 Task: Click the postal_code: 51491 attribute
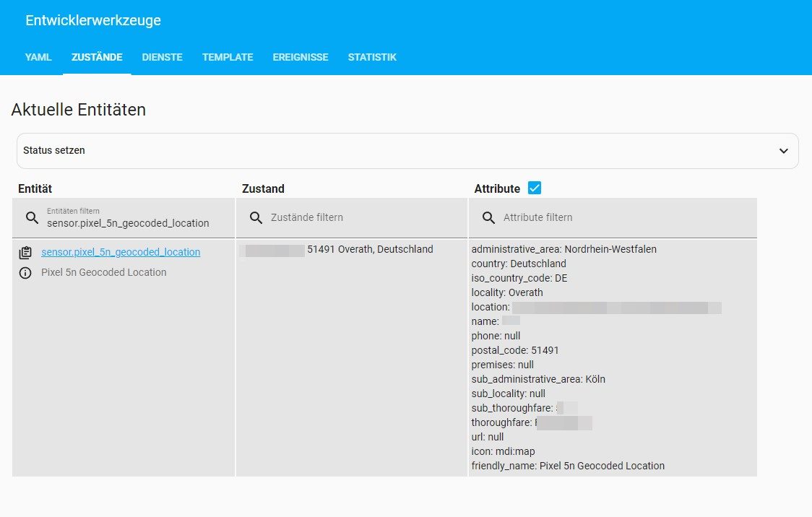tap(515, 350)
